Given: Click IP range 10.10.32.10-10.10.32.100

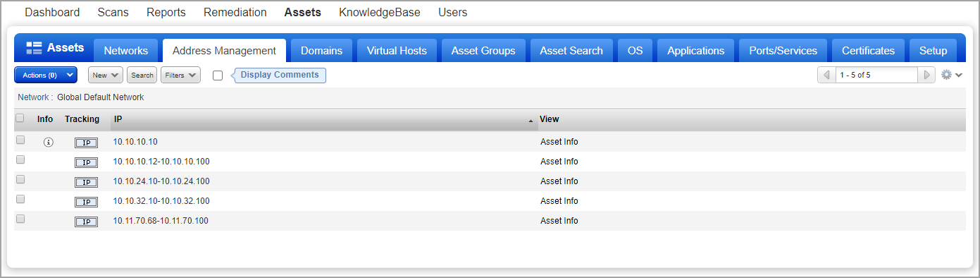Looking at the screenshot, I should [x=161, y=201].
